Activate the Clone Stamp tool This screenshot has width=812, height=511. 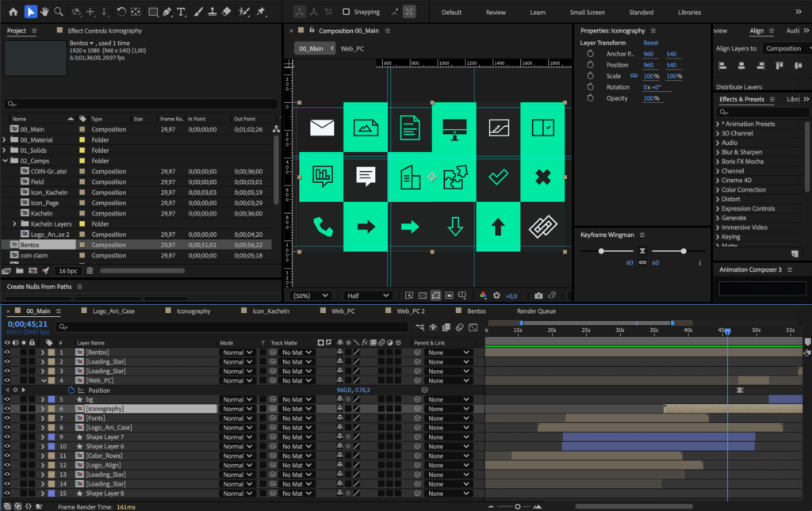(x=211, y=12)
